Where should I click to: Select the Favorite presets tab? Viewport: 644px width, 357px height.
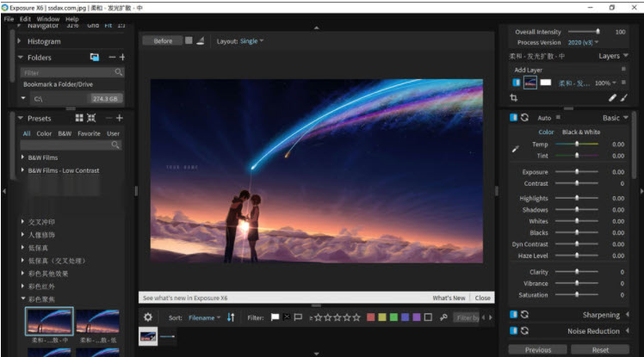pyautogui.click(x=89, y=133)
